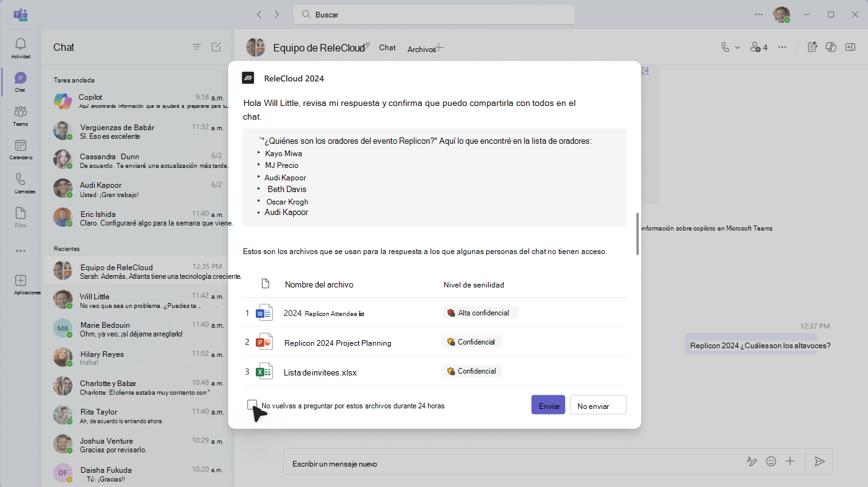
Task: Click the Excel file icon in row 3
Action: (265, 371)
